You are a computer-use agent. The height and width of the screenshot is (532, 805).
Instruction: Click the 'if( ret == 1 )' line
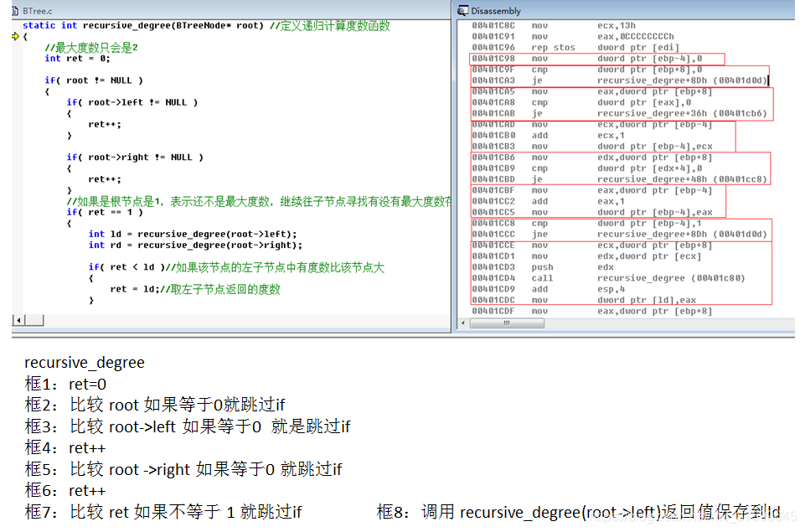click(x=104, y=213)
